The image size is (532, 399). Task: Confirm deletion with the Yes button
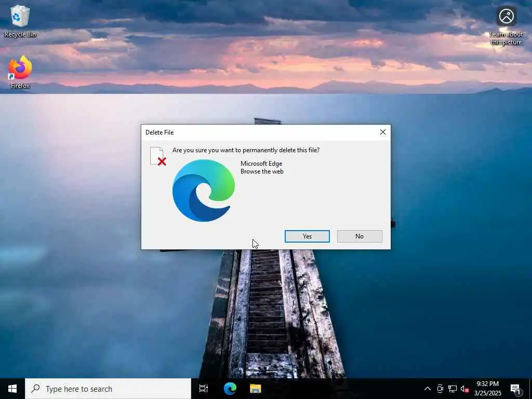coord(307,236)
